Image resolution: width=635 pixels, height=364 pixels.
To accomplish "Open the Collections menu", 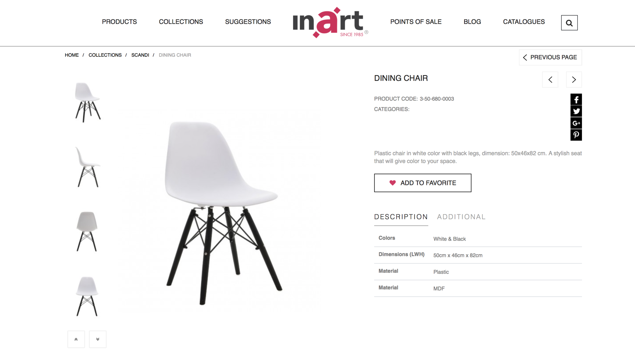I will (181, 22).
